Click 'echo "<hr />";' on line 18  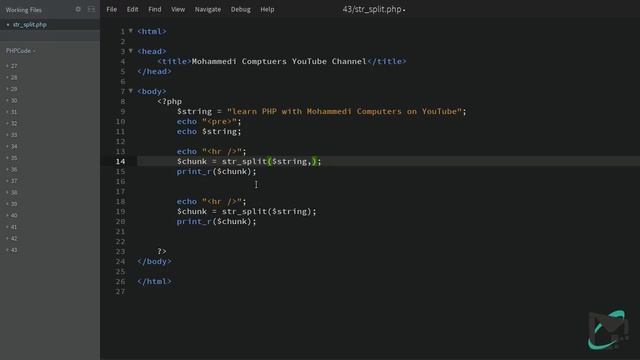pos(211,202)
